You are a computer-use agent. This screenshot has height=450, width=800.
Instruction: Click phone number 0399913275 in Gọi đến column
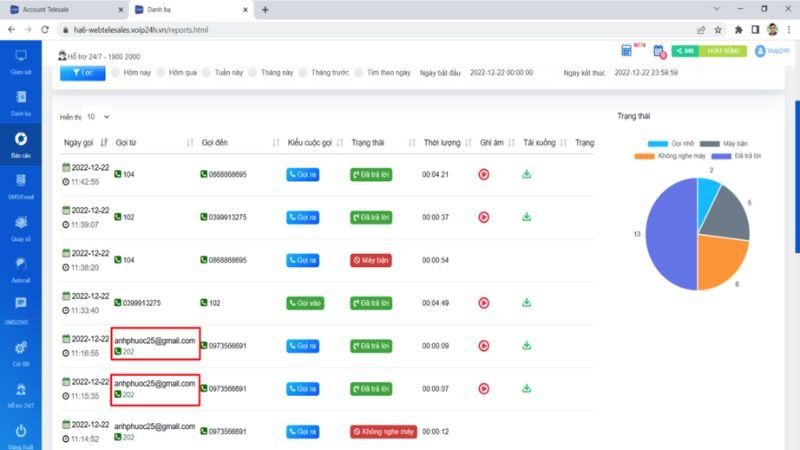(x=228, y=217)
